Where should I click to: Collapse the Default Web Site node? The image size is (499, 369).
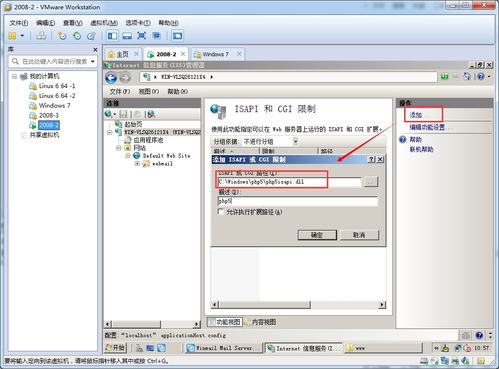[x=128, y=156]
